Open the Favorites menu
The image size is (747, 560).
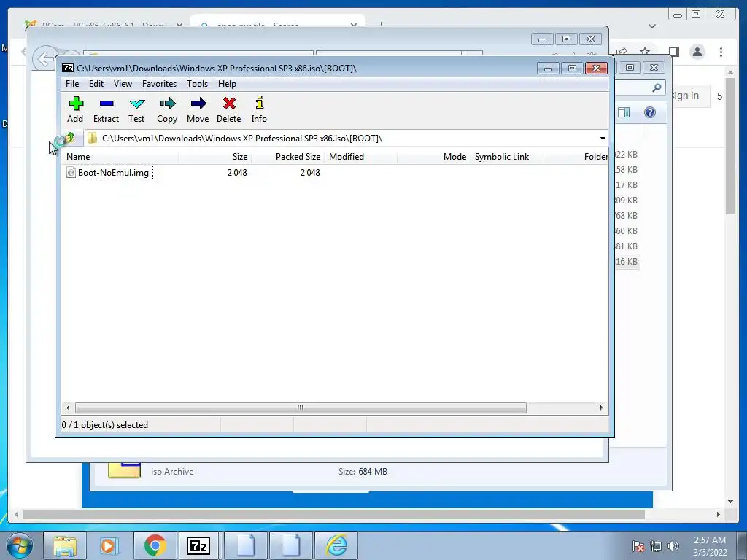click(160, 84)
